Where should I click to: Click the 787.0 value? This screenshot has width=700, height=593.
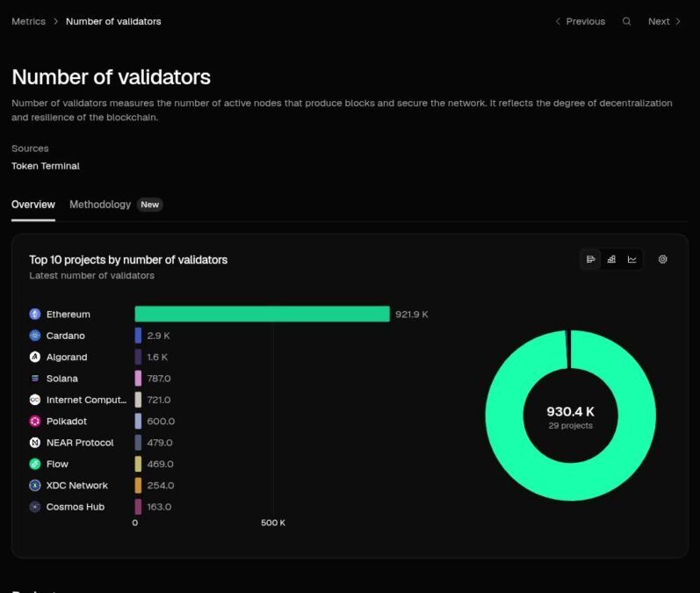point(159,379)
